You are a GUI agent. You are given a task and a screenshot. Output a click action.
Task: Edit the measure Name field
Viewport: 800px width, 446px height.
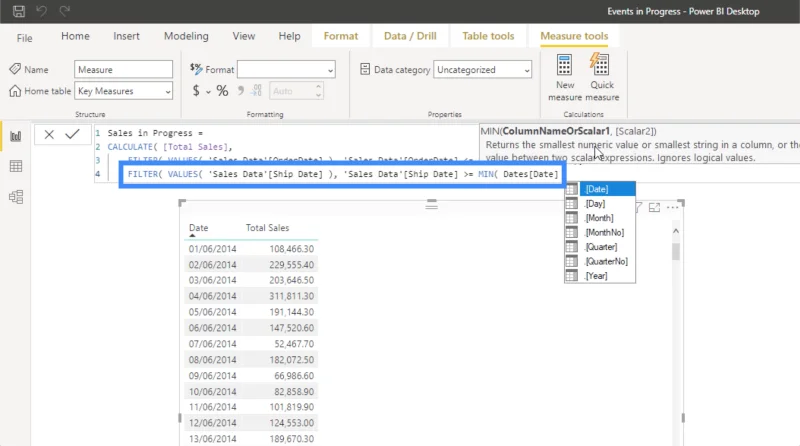(123, 69)
